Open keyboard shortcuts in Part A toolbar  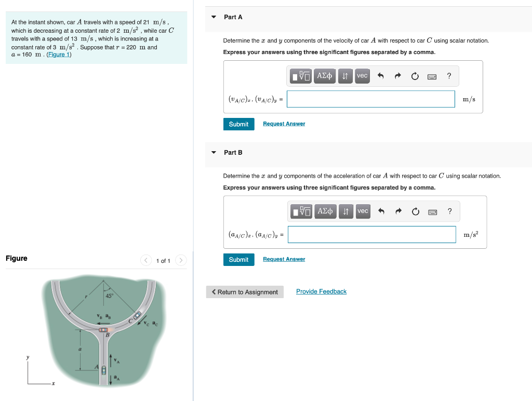point(432,77)
